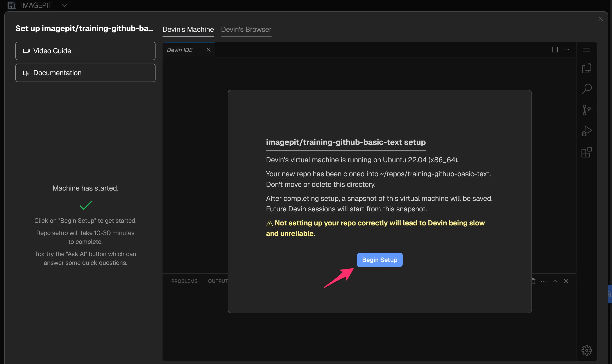Open Run and Debug icon

pyautogui.click(x=587, y=131)
